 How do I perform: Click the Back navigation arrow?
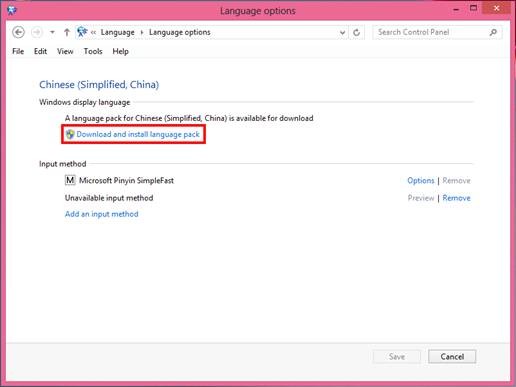pyautogui.click(x=18, y=32)
